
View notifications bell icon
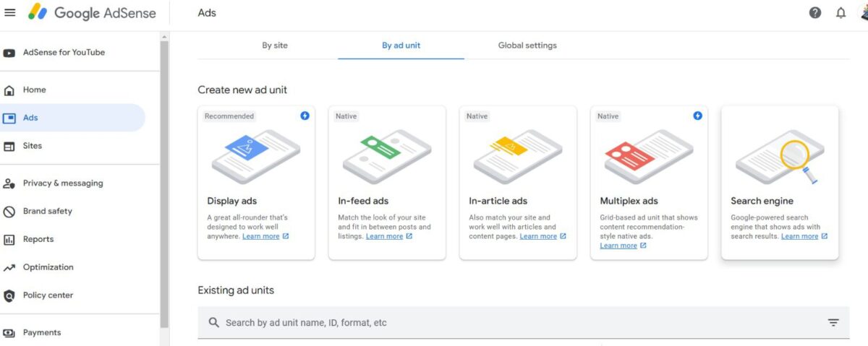click(841, 13)
